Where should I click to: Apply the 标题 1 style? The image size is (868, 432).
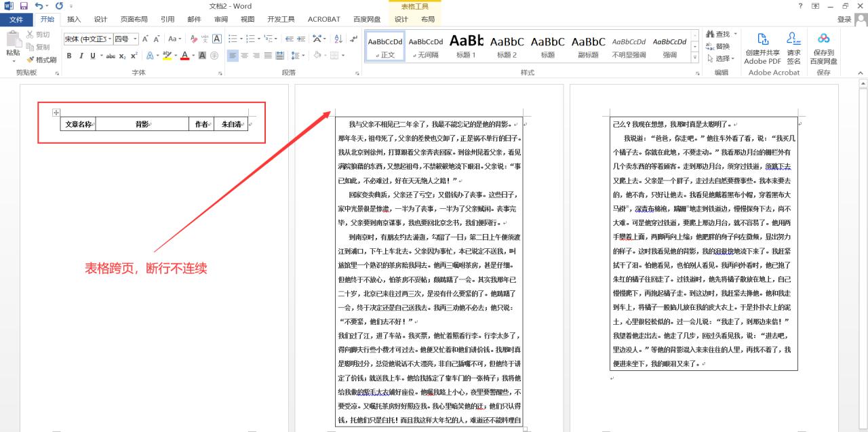click(467, 45)
